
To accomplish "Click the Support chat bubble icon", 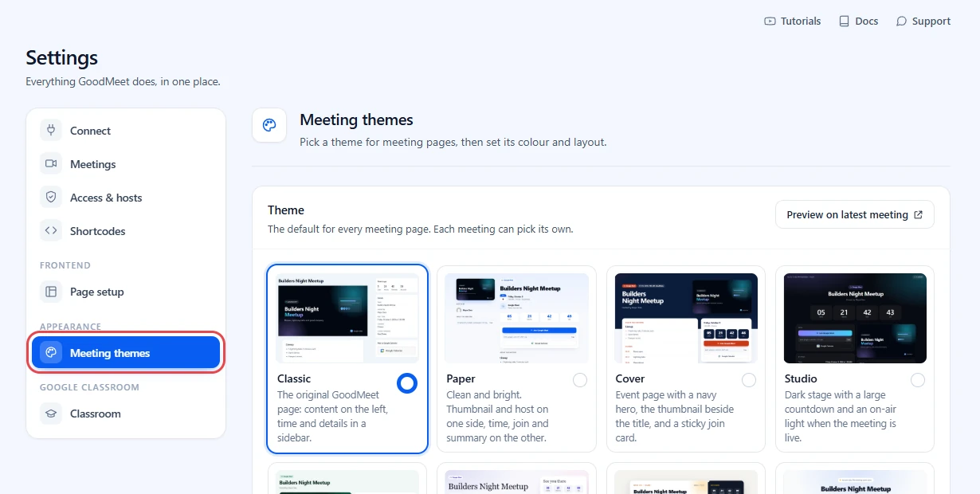I will (901, 22).
